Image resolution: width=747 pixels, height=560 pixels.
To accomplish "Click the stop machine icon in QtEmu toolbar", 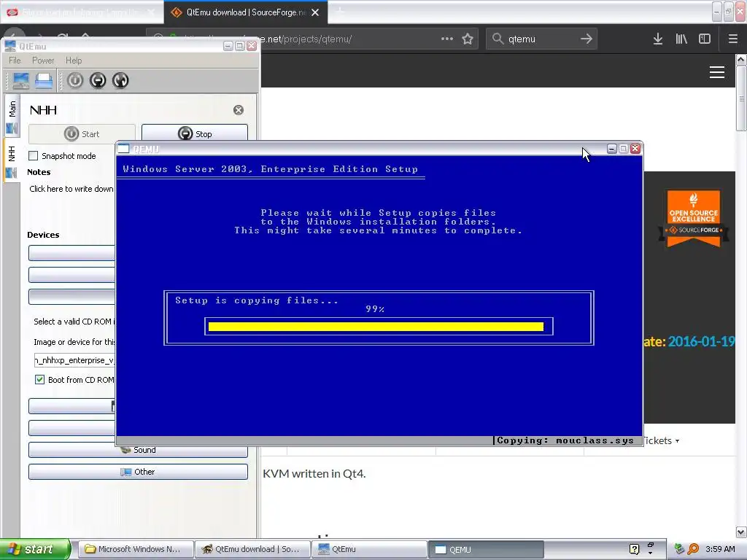I will (x=98, y=80).
